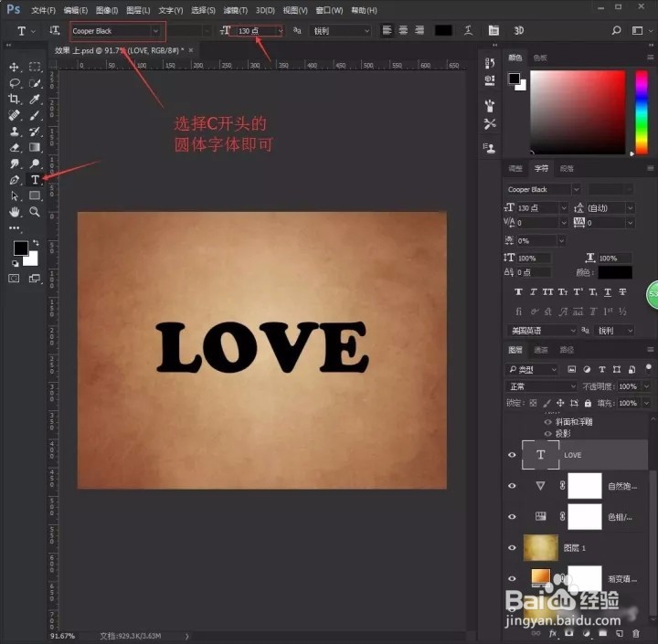Open the 美国英语 language dropdown

[542, 331]
